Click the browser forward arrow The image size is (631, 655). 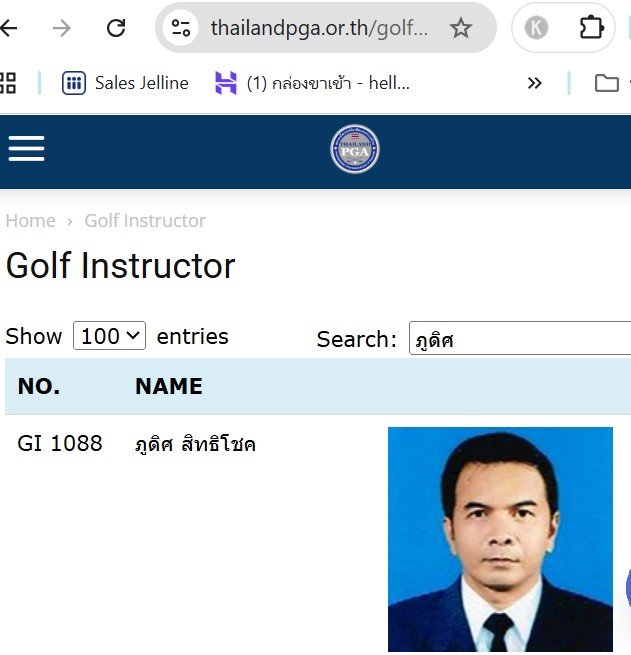point(62,28)
